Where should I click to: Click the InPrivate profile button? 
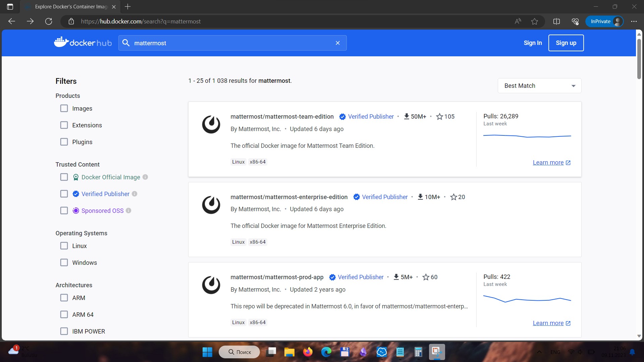pos(604,21)
